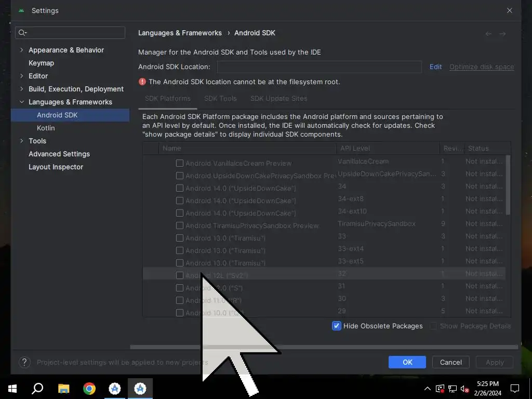Open Layout Inspector settings

click(x=56, y=167)
